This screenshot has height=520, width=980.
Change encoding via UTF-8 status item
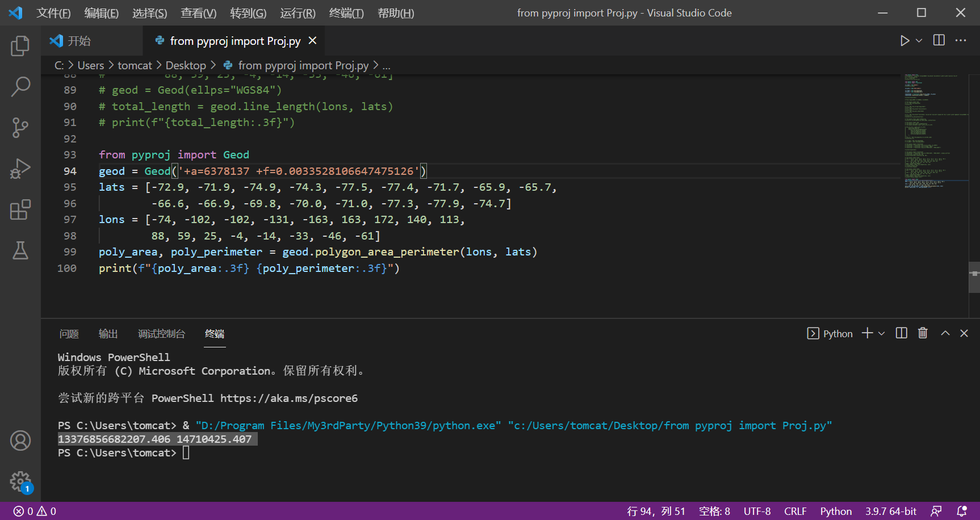[757, 511]
